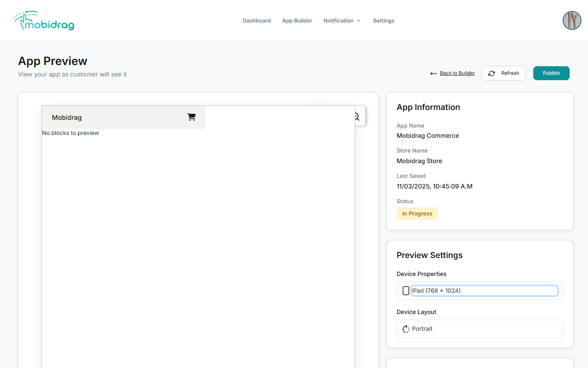Click the rotate icon beside Portrait
Viewport: 588px width, 368px height.
pos(406,329)
